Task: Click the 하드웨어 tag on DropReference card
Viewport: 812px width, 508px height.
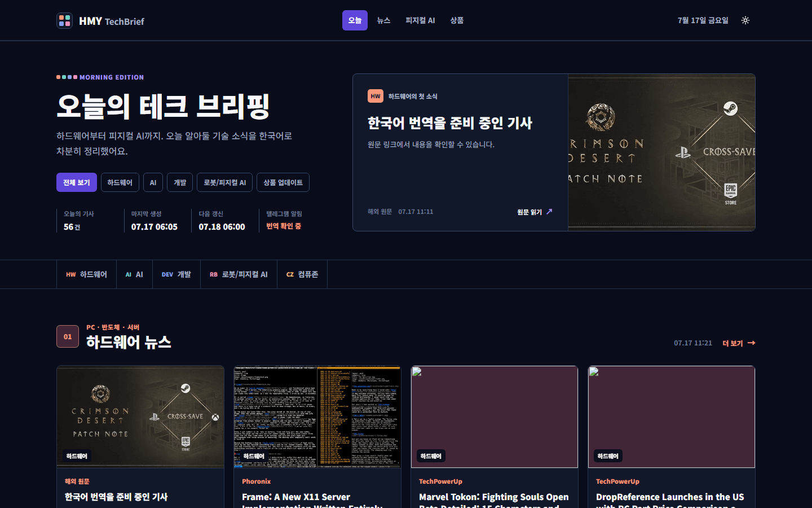Action: point(608,456)
